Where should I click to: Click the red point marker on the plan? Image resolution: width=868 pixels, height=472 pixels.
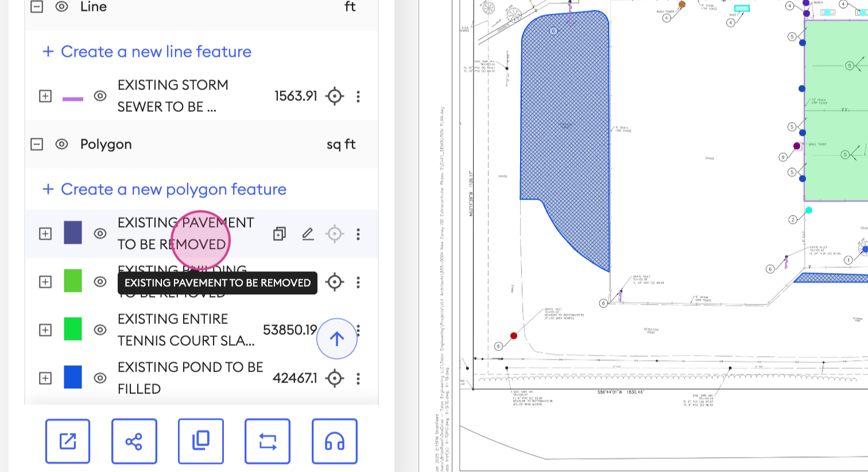[x=514, y=336]
